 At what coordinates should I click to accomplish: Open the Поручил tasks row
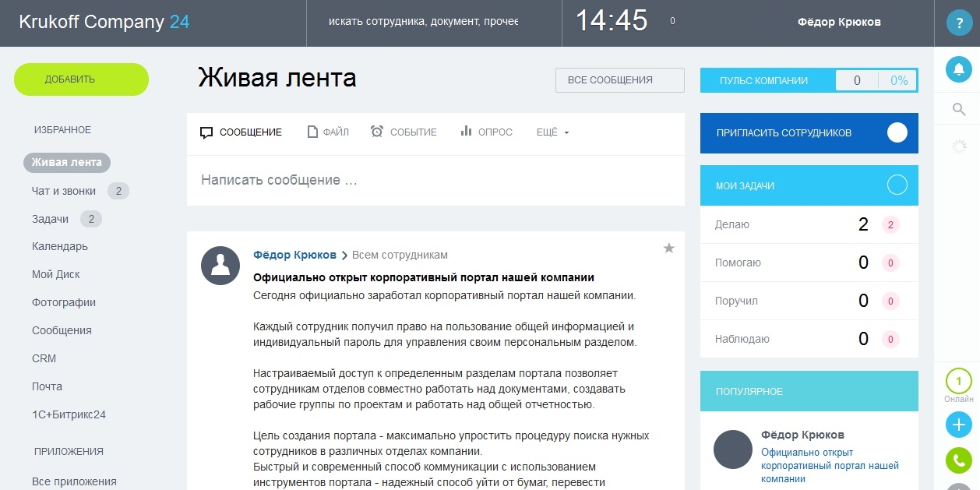809,301
